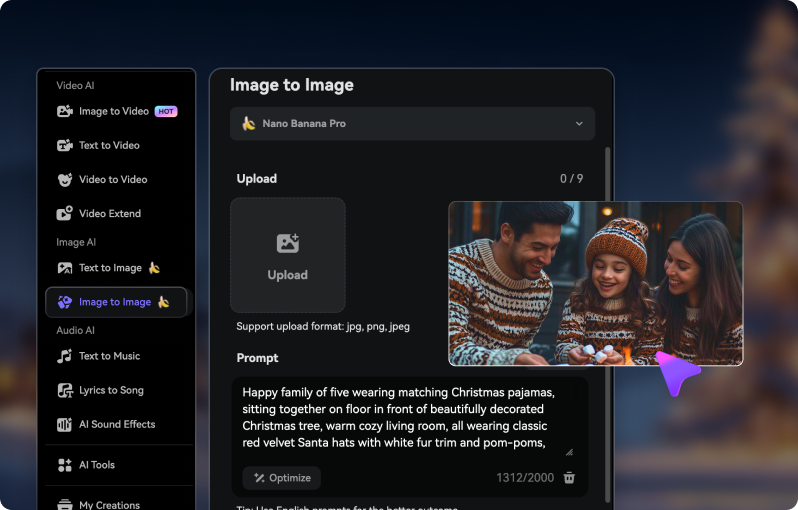Screen dimensions: 798x510
Task: Click the Text to Music note icon
Action: (x=65, y=356)
